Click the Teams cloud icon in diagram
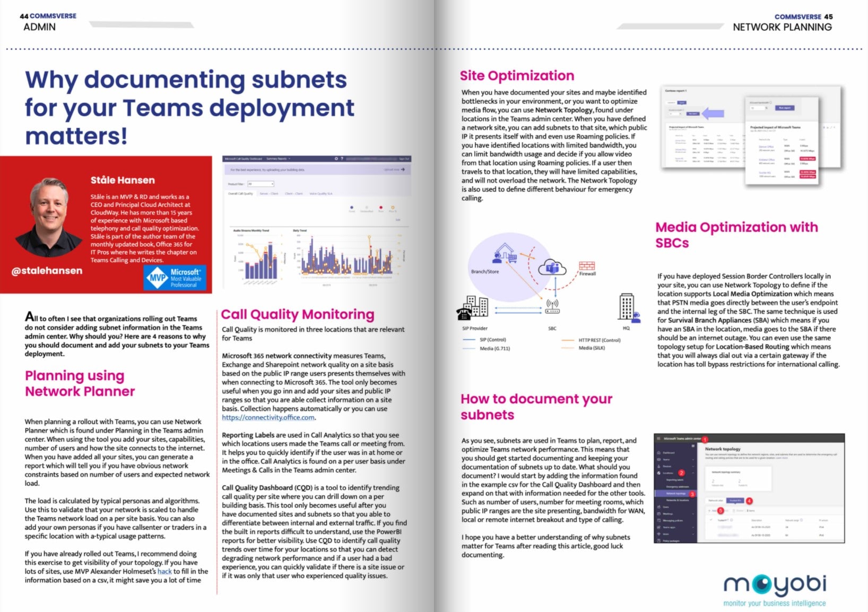Viewport: 868px width, 612px height. (552, 266)
